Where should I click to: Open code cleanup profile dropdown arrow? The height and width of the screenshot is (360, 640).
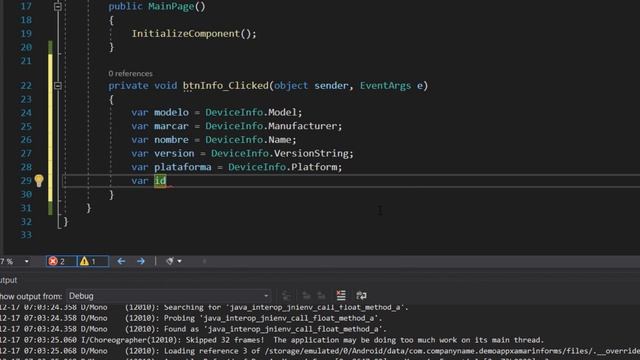tap(180, 261)
